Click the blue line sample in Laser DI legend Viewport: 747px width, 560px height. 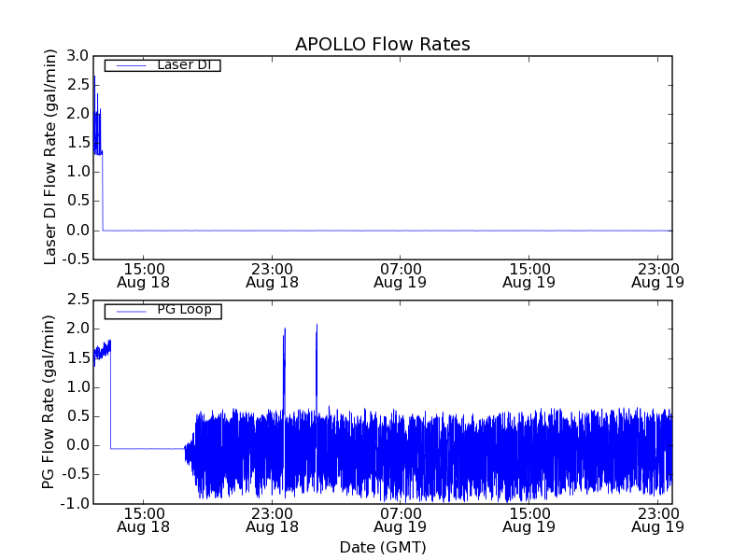127,65
